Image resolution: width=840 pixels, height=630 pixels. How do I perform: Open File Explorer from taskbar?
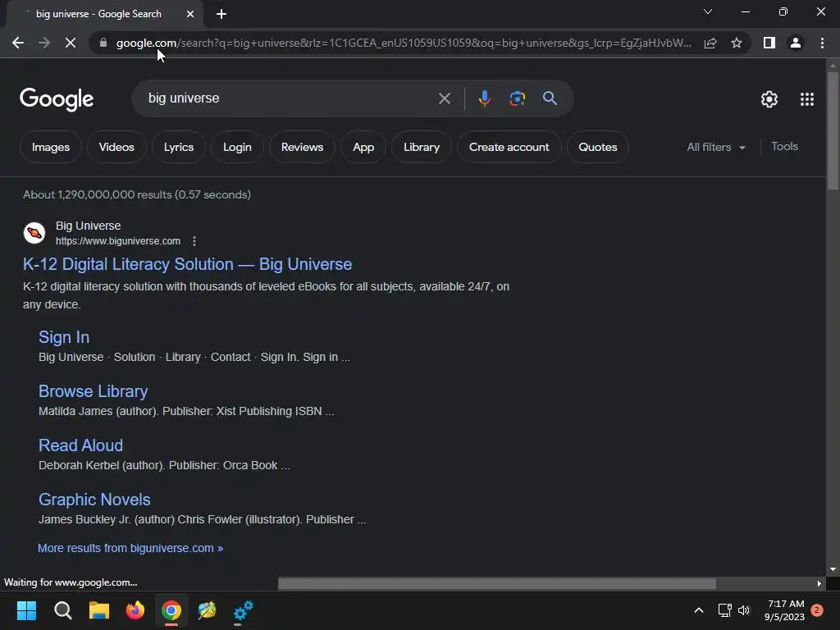click(99, 610)
